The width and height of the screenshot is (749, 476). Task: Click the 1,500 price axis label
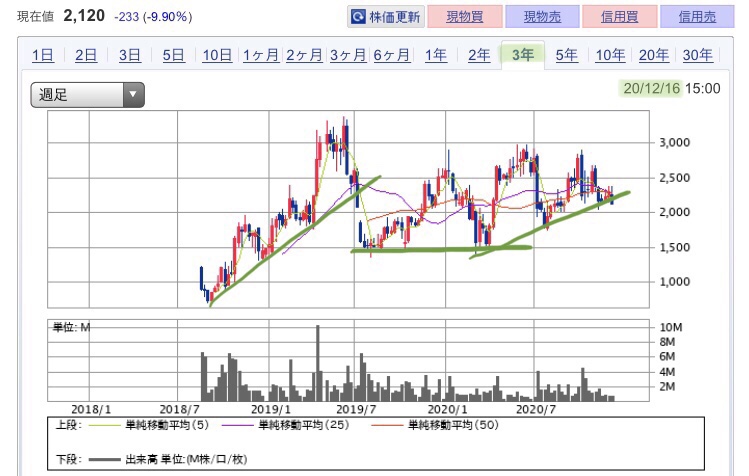(674, 248)
